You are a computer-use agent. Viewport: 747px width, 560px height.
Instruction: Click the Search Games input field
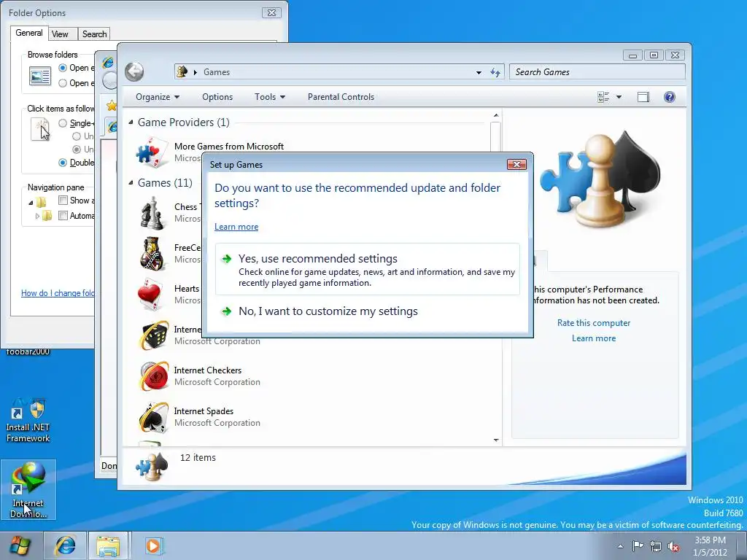pos(597,72)
